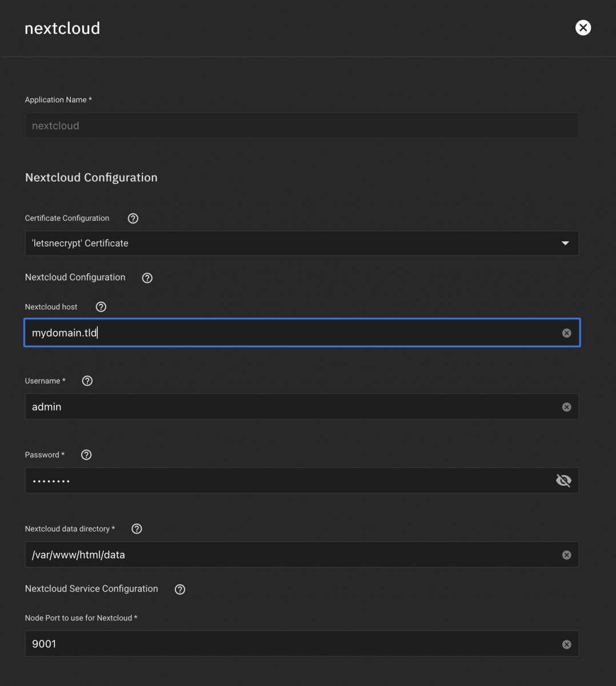
Task: Clear the Node Port value
Action: click(566, 644)
